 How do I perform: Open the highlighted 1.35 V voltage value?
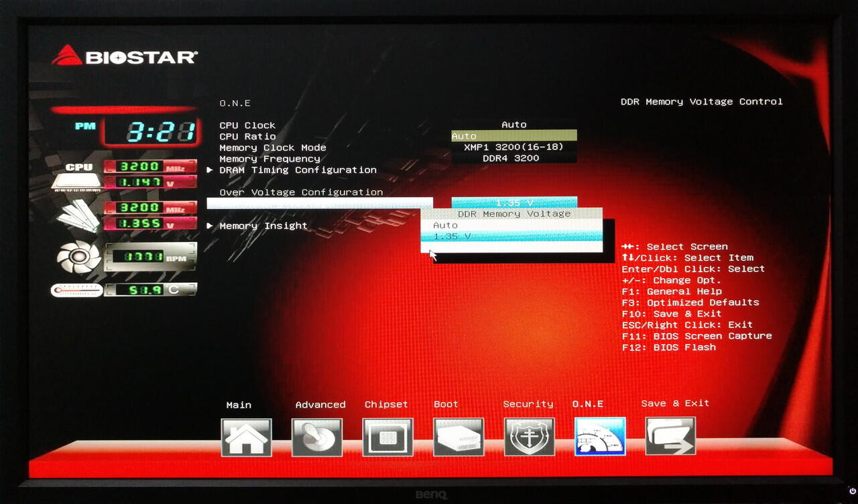point(514,202)
